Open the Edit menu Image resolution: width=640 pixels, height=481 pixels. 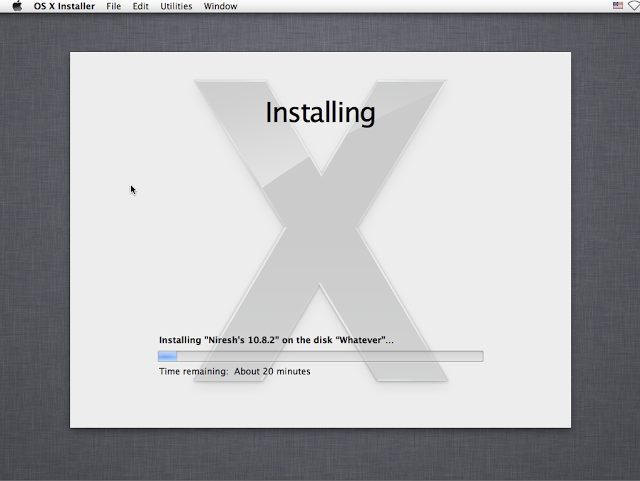pos(141,6)
